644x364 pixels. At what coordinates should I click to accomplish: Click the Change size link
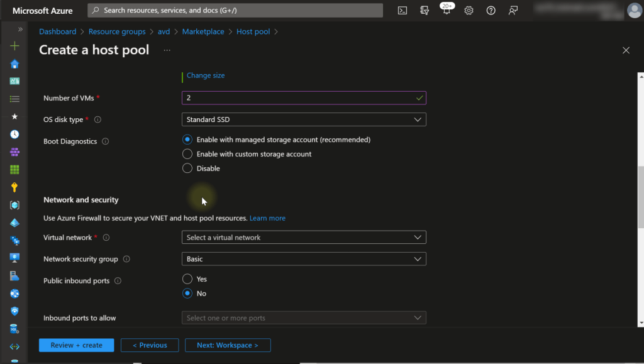click(206, 75)
